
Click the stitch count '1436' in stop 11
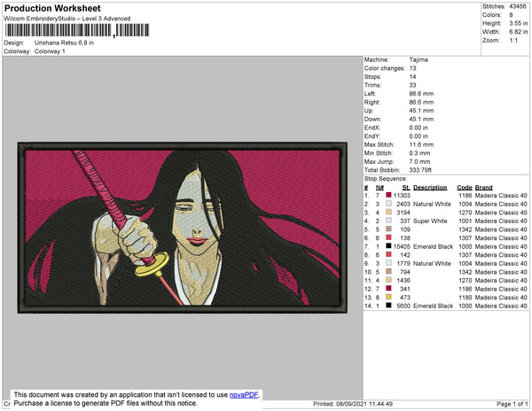tap(403, 281)
